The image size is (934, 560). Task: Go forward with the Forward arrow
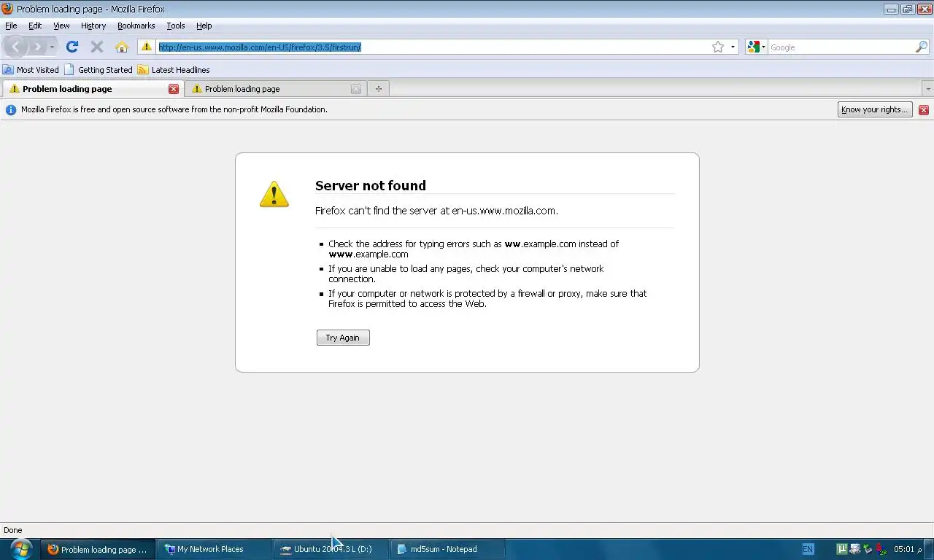(37, 47)
